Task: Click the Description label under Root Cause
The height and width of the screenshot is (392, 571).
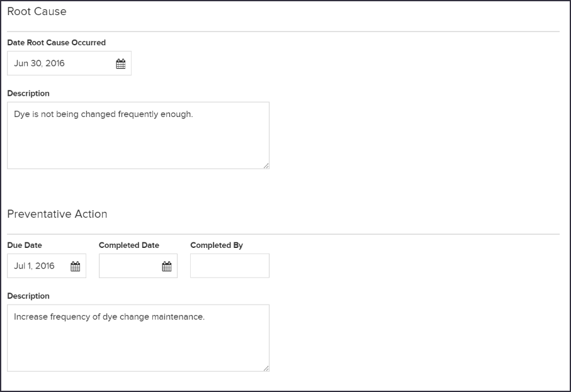Action: pos(28,94)
